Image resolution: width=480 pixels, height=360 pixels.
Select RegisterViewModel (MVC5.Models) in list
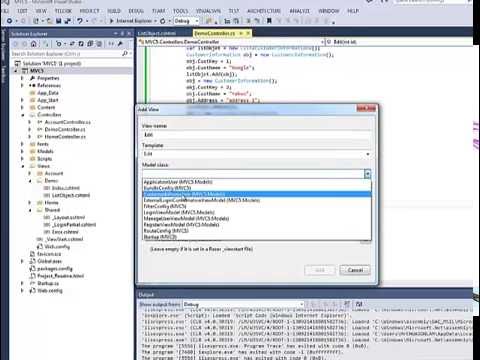(x=257, y=225)
